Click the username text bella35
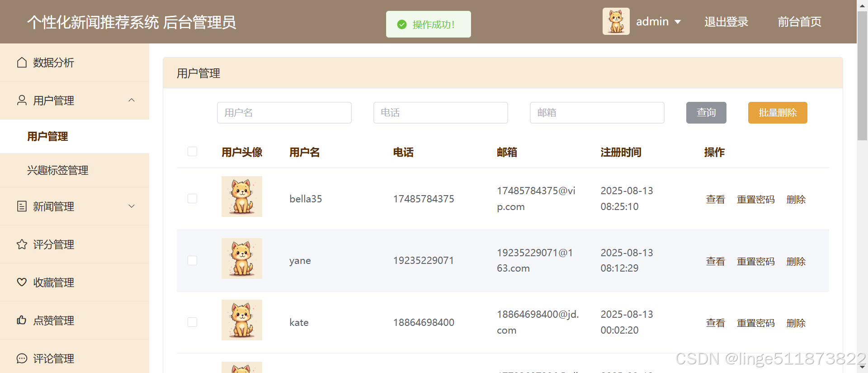This screenshot has height=373, width=868. 306,199
